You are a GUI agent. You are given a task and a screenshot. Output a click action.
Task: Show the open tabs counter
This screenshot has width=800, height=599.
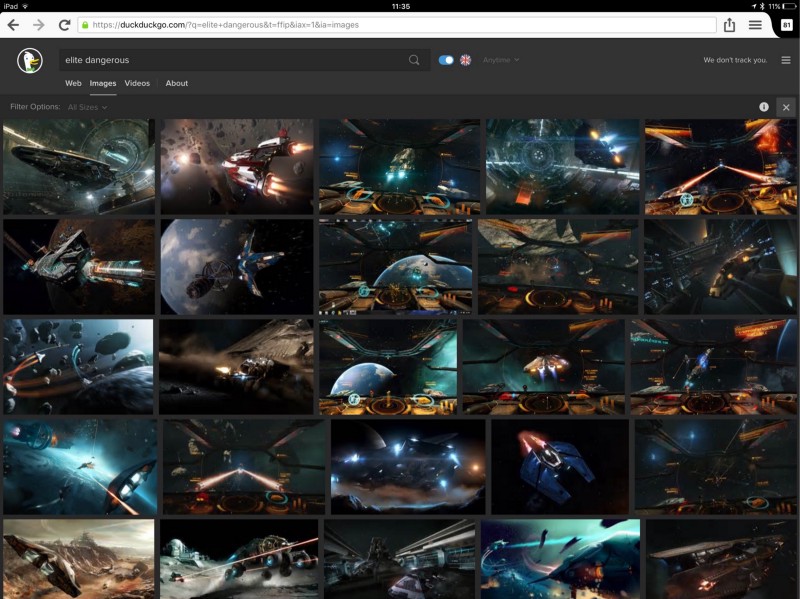click(x=787, y=24)
